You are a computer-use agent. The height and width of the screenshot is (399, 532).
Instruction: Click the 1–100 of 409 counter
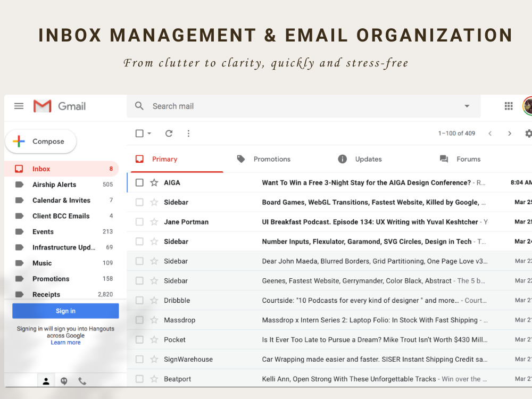pyautogui.click(x=456, y=134)
